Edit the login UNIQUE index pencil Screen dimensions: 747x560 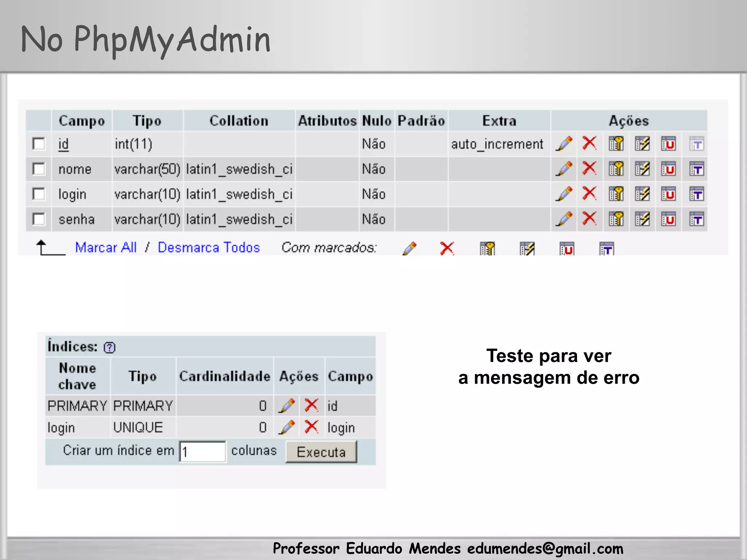pyautogui.click(x=286, y=427)
